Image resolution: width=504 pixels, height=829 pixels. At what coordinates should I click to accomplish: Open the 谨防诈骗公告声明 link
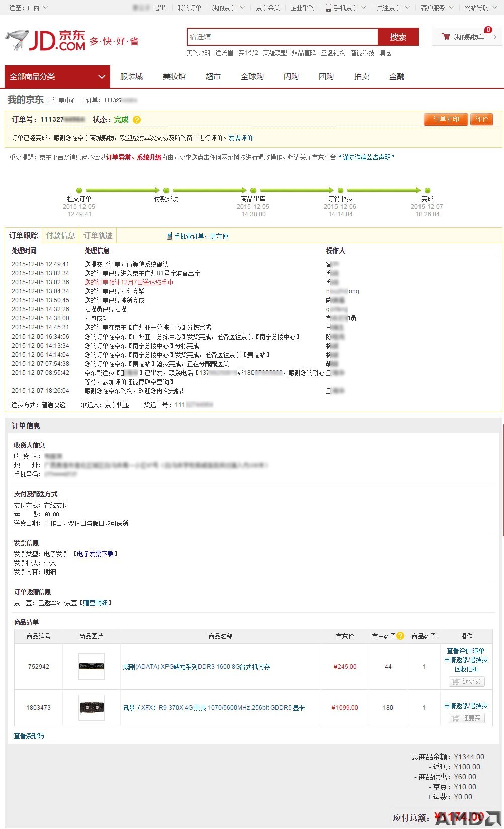pos(366,157)
